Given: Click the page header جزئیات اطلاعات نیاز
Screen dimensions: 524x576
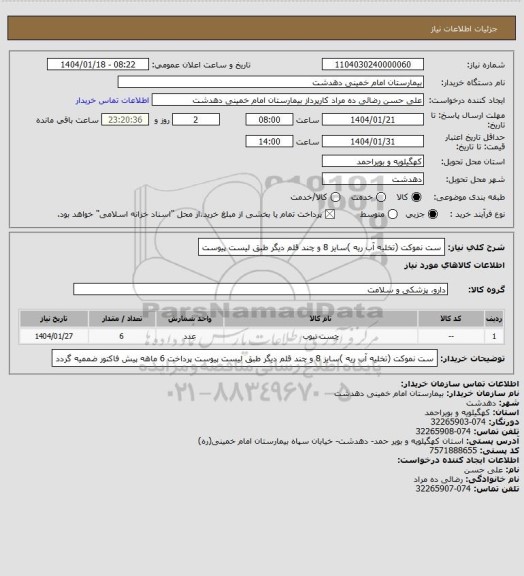Looking at the screenshot, I should pyautogui.click(x=464, y=29).
